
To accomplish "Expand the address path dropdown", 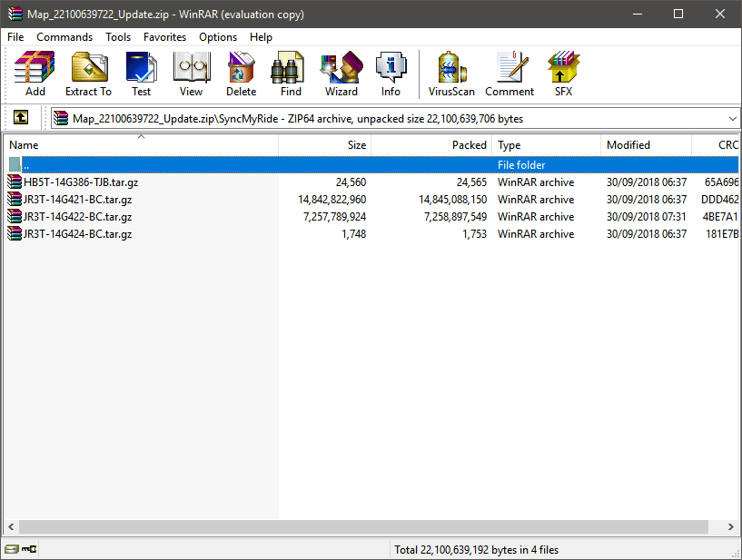I will coord(733,119).
